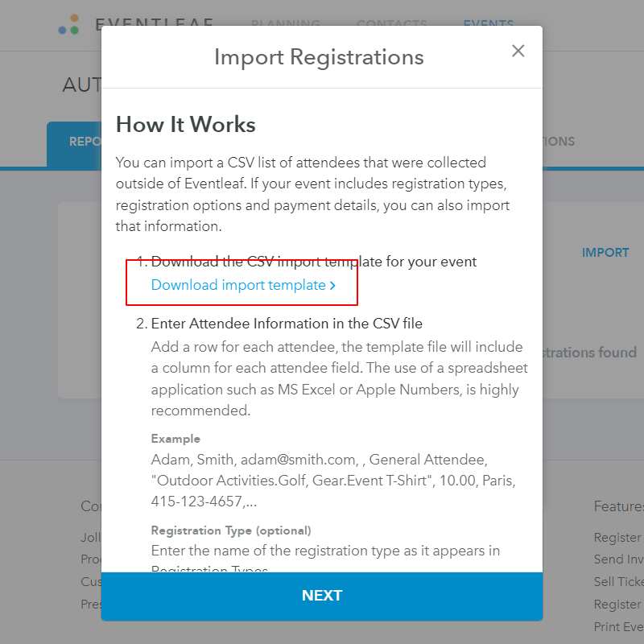Click the EVENTLEAF wordmark text
This screenshot has height=644, width=644.
tap(155, 24)
